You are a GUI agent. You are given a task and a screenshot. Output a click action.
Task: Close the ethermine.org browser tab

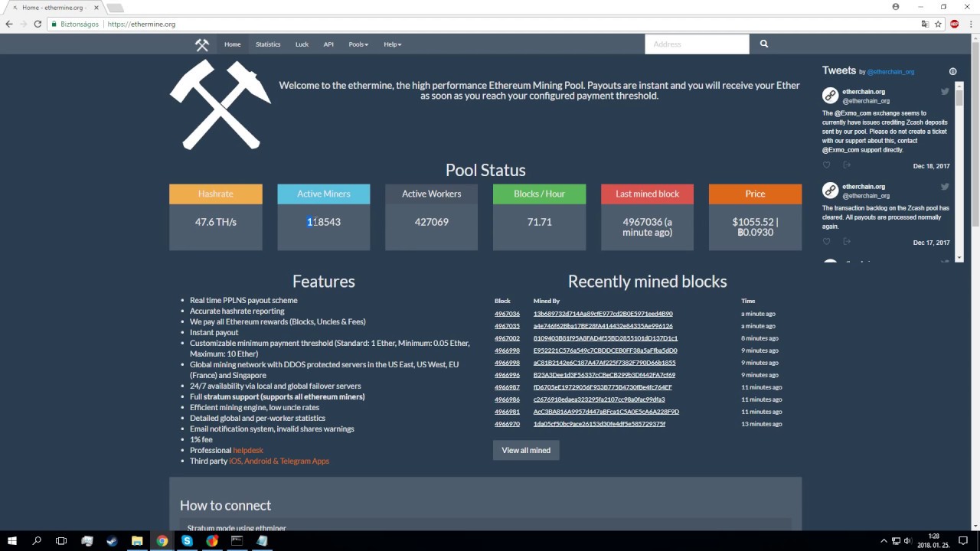(96, 8)
